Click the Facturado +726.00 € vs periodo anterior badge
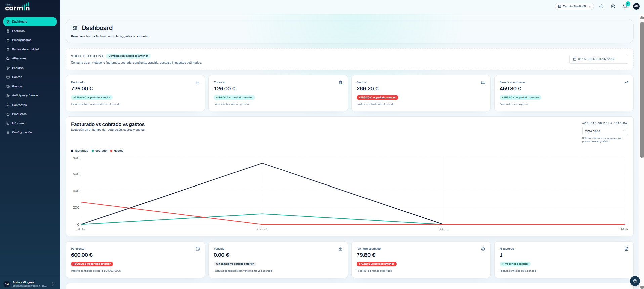This screenshot has height=289, width=644. 92,98
